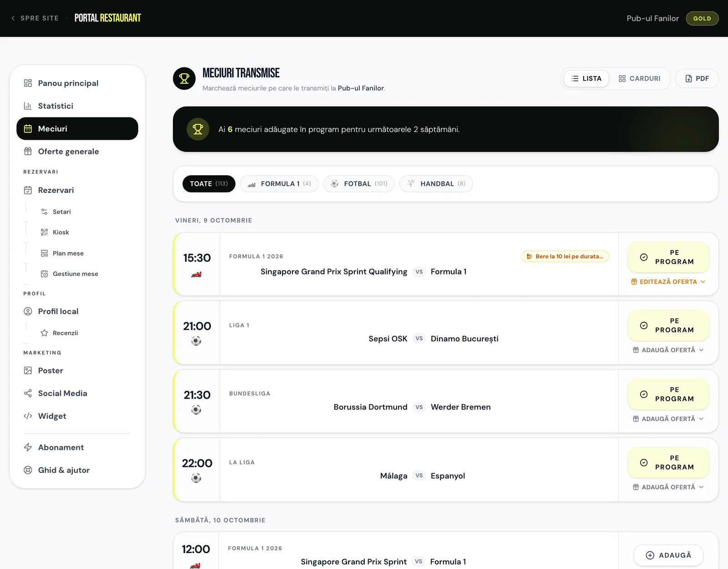The width and height of the screenshot is (728, 569).
Task: Open Ghid & ajutor
Action: click(x=77, y=470)
